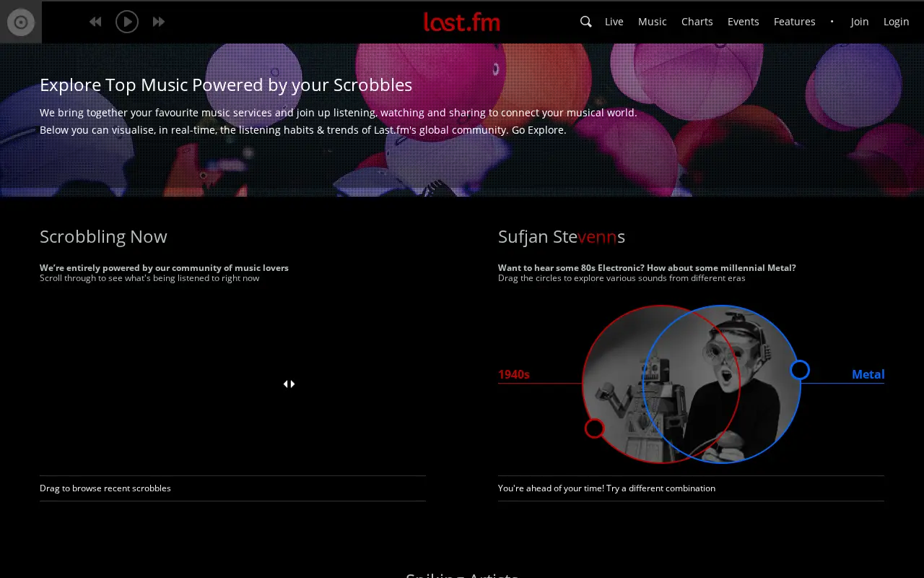Go to the Charts page
The height and width of the screenshot is (578, 924).
coord(697,22)
